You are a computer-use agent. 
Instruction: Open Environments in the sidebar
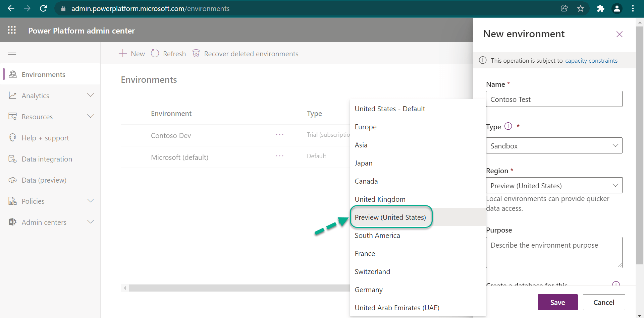click(x=50, y=74)
